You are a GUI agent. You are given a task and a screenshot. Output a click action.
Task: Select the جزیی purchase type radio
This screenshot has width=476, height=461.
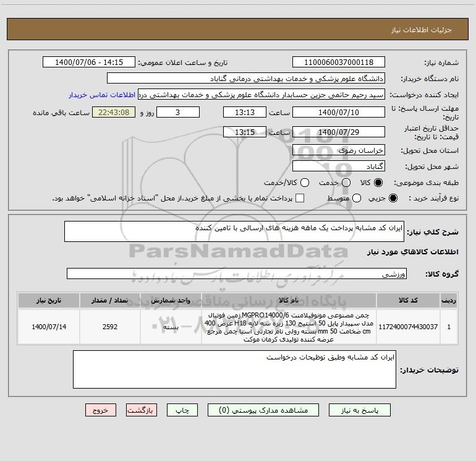click(x=393, y=198)
